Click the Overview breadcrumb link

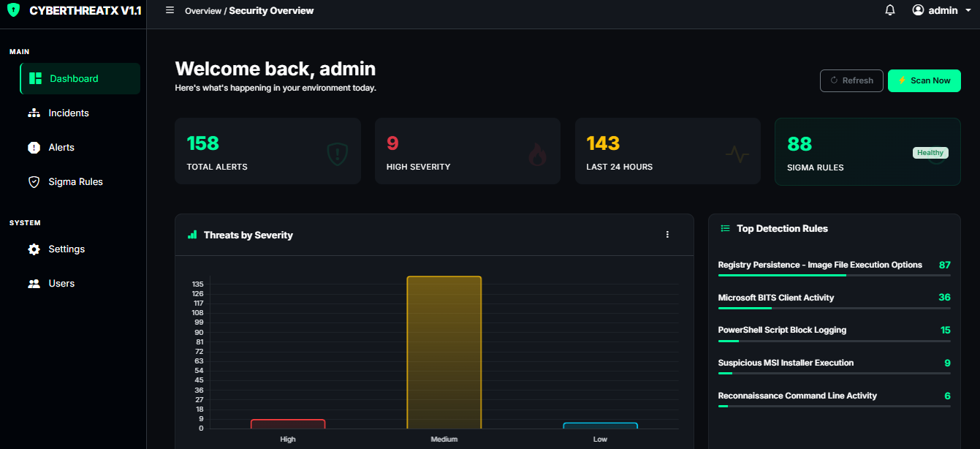tap(203, 11)
